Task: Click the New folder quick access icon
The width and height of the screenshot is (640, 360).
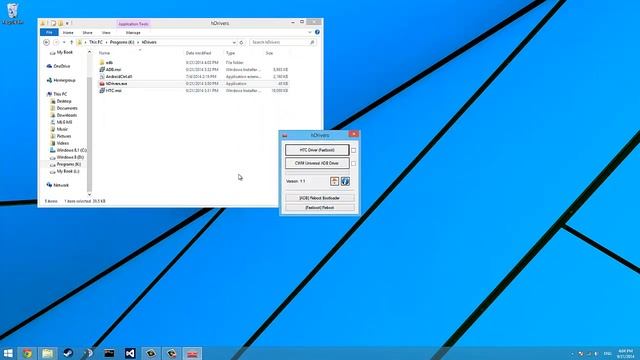Action: click(x=60, y=23)
